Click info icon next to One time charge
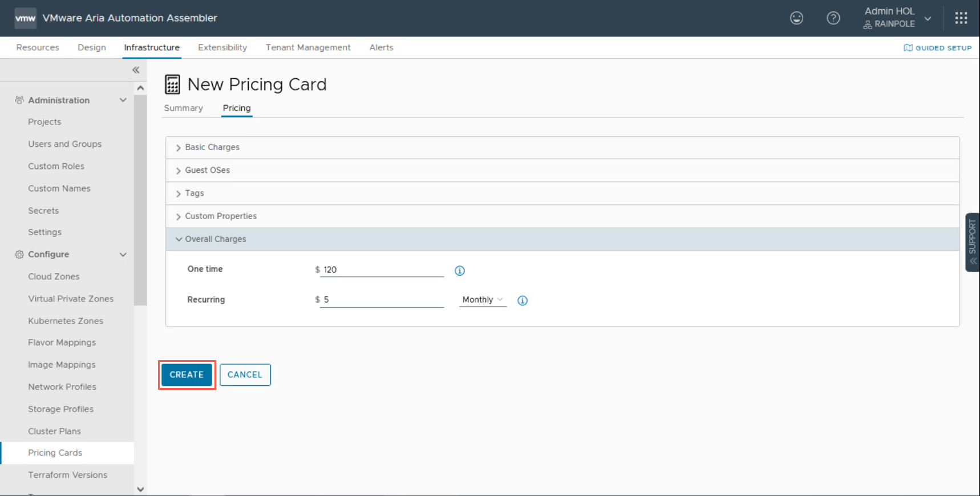Image resolution: width=980 pixels, height=496 pixels. [459, 271]
